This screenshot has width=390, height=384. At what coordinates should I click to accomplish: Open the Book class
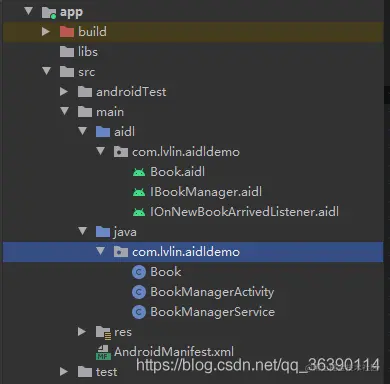tap(166, 272)
